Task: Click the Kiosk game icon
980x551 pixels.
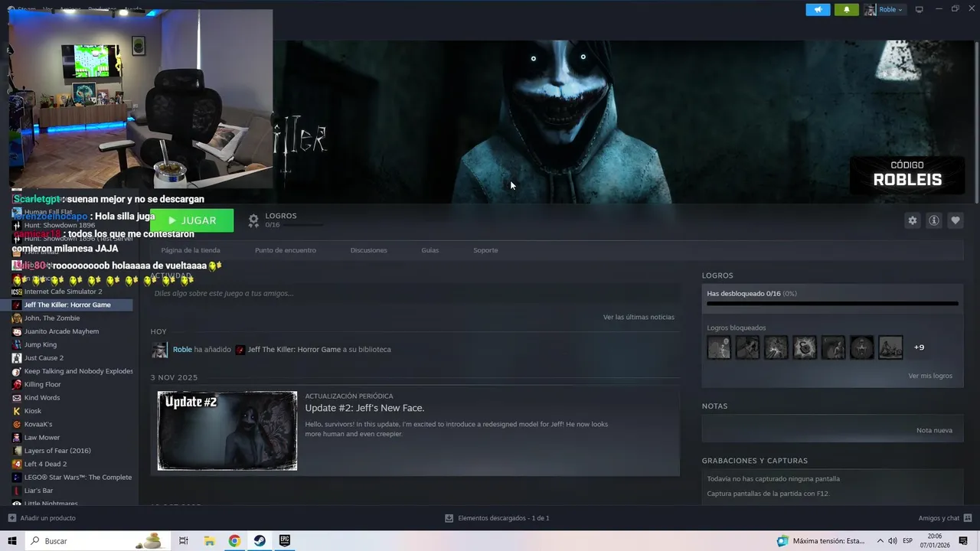Action: coord(17,411)
